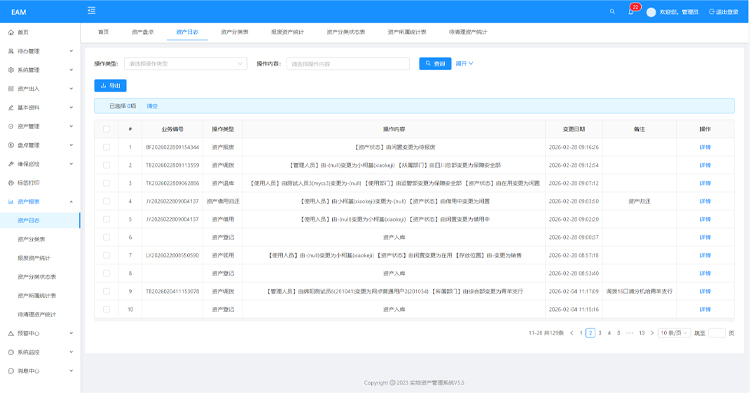
Task: Click the 消息中心 sidebar icon
Action: click(11, 371)
